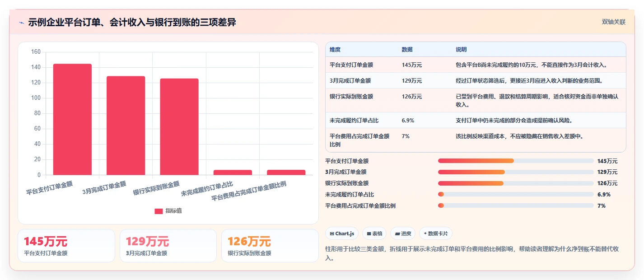Click the 145万元 value in table
Screen dimensions: 644x280
[x=412, y=65]
